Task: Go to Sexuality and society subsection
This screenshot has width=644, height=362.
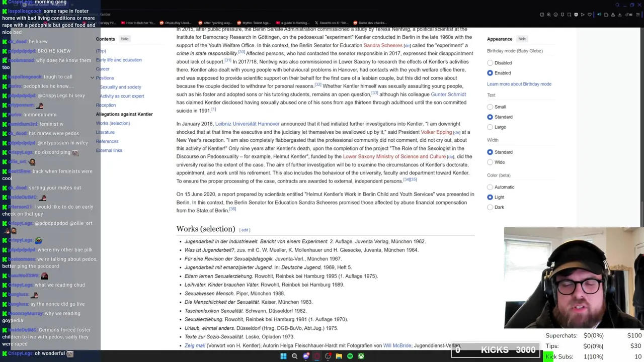Action: point(120,87)
